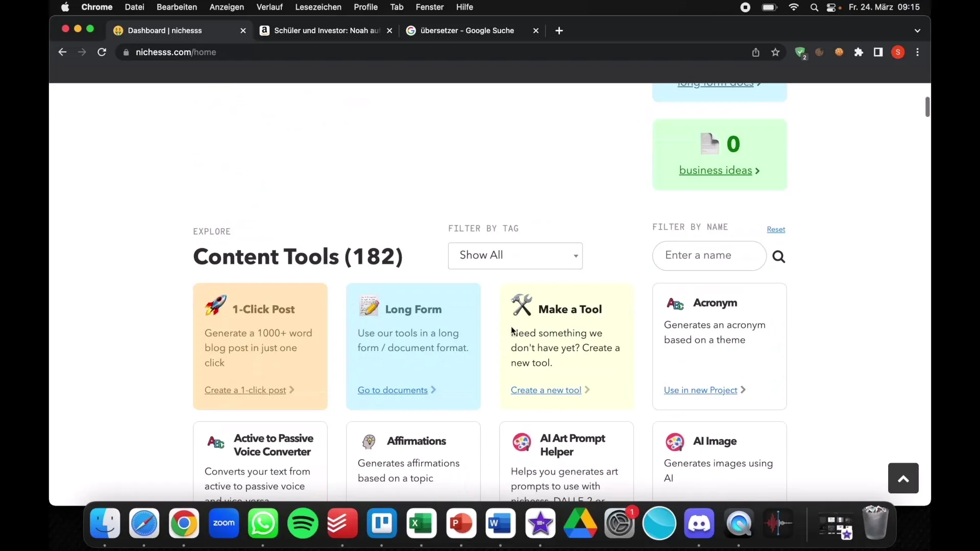This screenshot has height=551, width=980.
Task: Click the AI Art Prompt Helper palette icon
Action: 522,442
